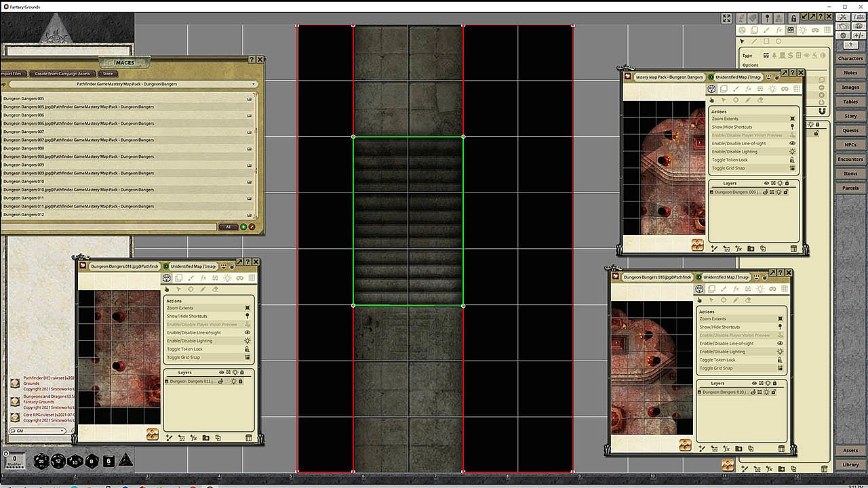Click the fullscreen expand icon above the map
Image resolution: width=868 pixels, height=488 pixels.
(x=727, y=18)
